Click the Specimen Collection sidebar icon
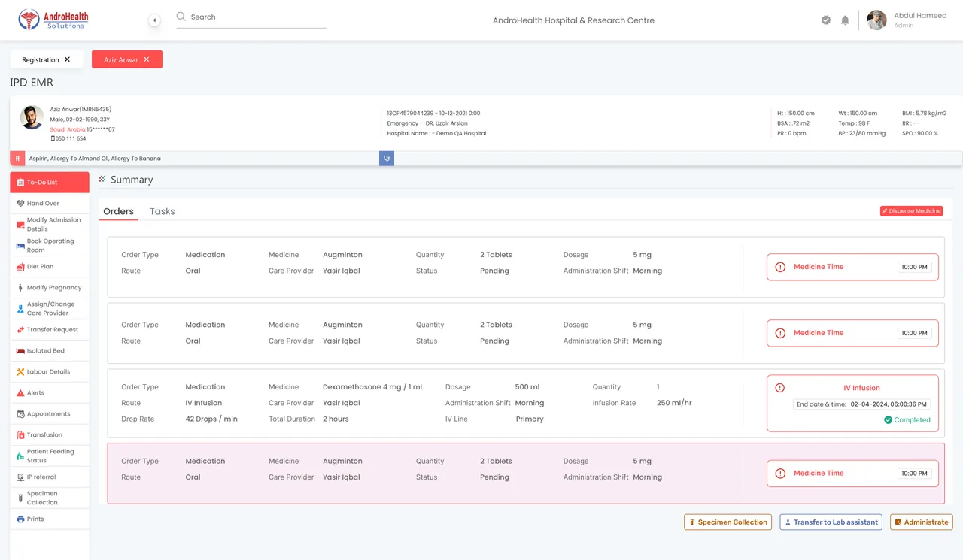 [20, 498]
